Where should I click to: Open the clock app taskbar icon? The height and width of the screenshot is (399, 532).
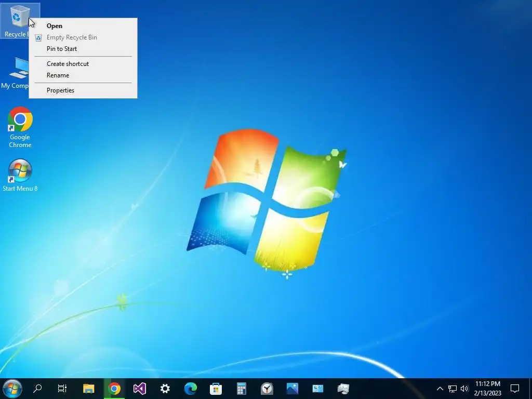[267, 389]
